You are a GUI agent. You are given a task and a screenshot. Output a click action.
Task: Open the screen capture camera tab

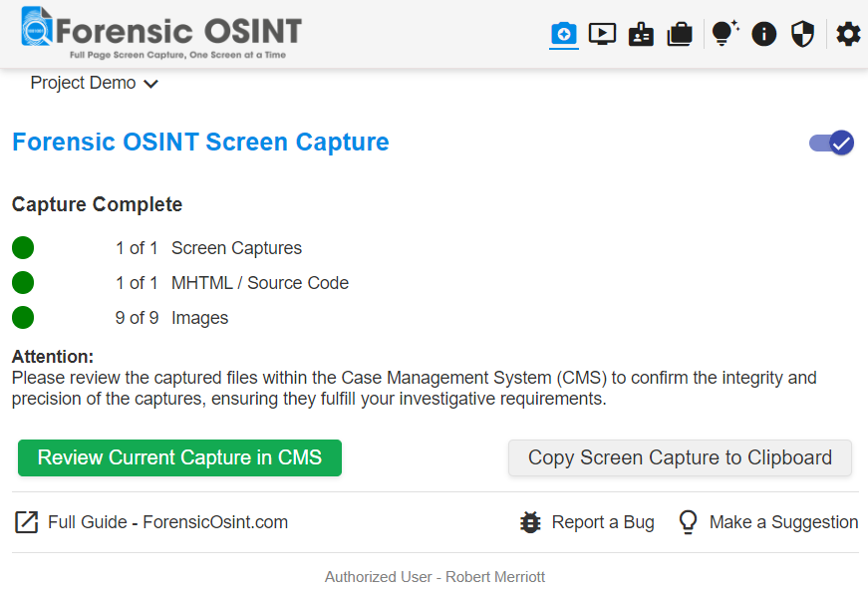pos(563,34)
